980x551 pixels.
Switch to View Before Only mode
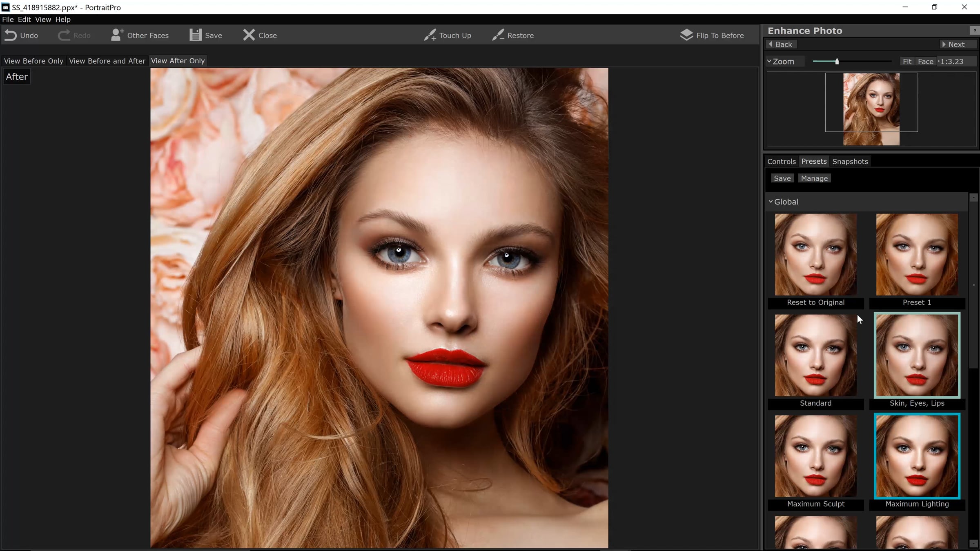point(33,61)
